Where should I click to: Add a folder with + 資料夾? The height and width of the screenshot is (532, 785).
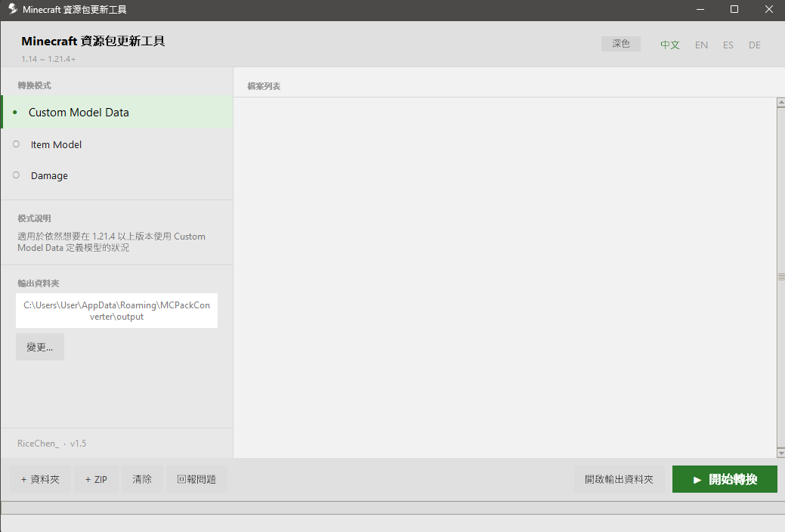40,479
